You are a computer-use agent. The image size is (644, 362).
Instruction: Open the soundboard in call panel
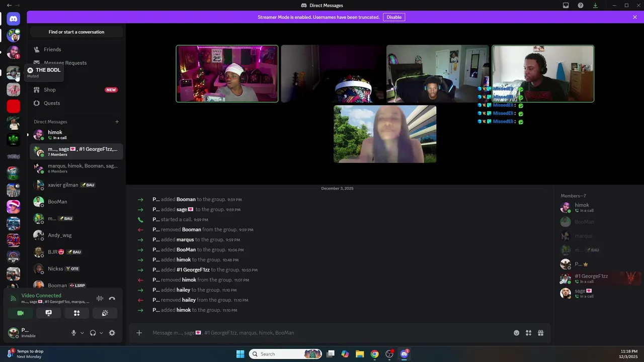[105, 313]
